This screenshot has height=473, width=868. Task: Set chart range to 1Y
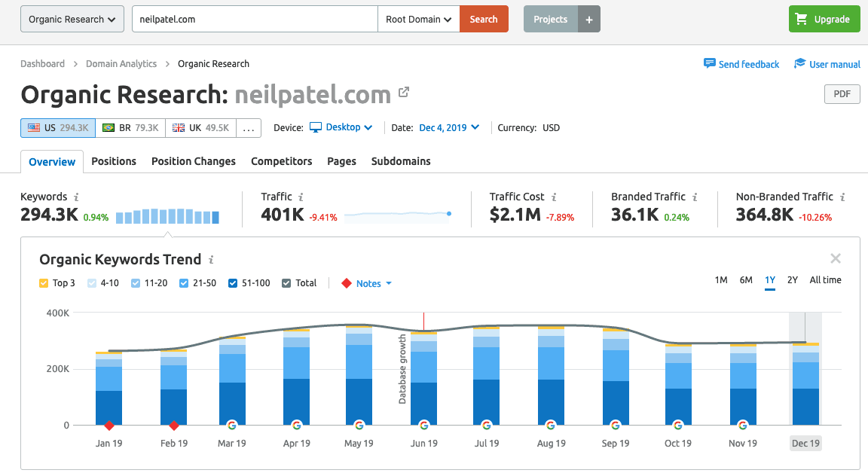coord(770,280)
